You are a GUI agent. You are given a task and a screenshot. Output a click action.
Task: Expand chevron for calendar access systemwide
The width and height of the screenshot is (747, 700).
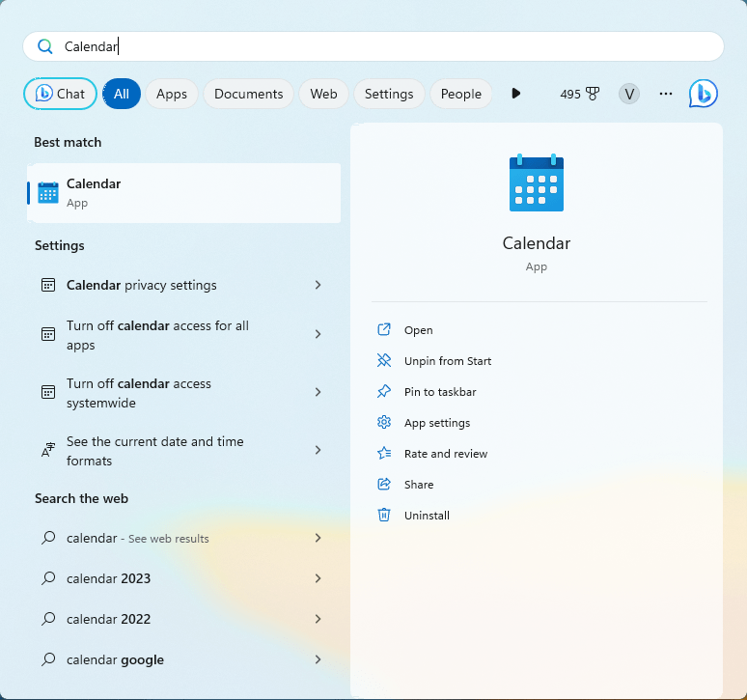318,392
